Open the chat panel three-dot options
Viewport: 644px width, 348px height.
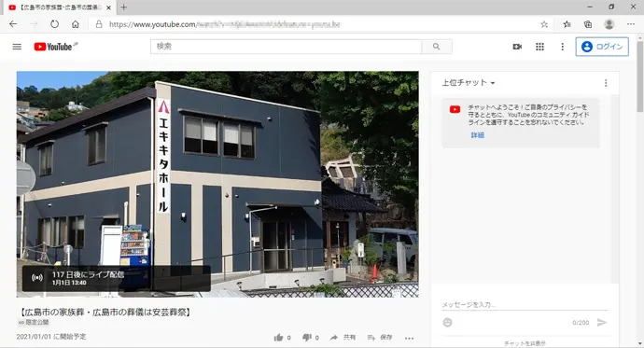coord(606,83)
